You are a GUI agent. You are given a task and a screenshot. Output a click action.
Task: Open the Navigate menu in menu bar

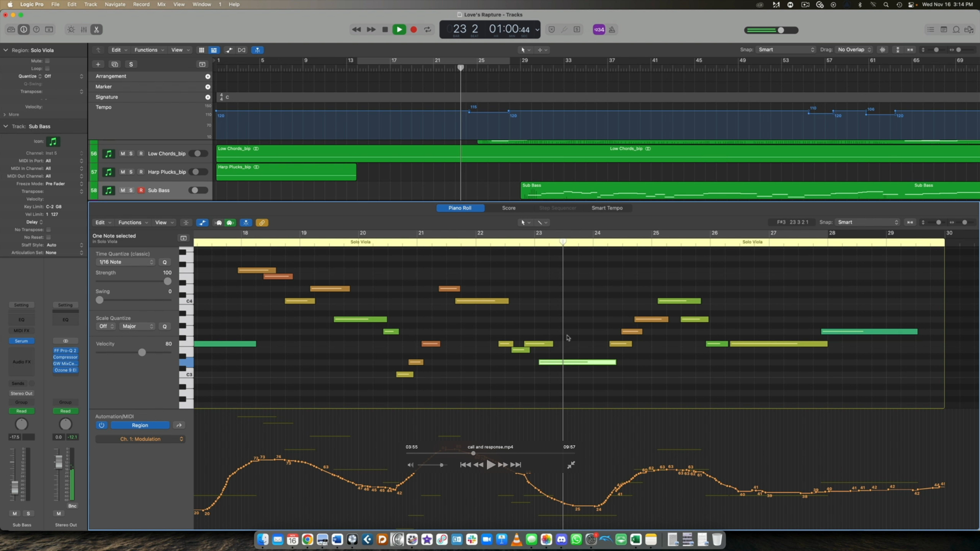(x=115, y=4)
